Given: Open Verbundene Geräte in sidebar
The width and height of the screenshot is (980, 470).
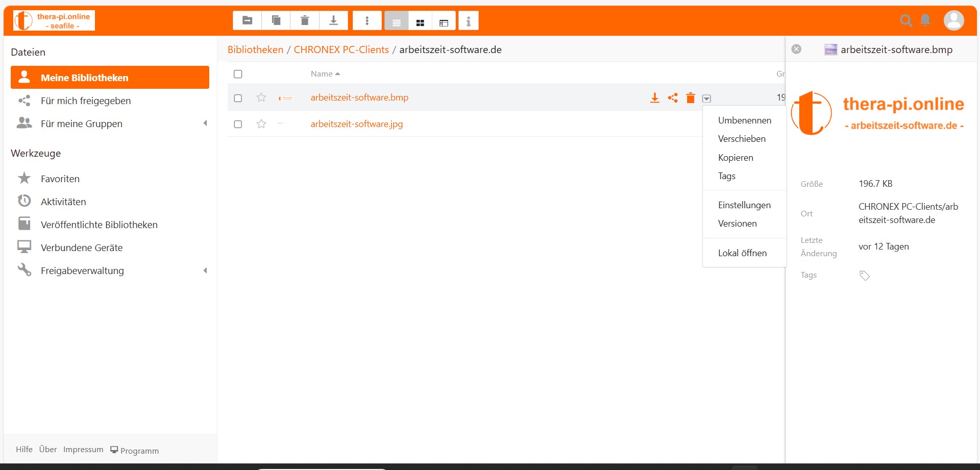Looking at the screenshot, I should [110, 248].
